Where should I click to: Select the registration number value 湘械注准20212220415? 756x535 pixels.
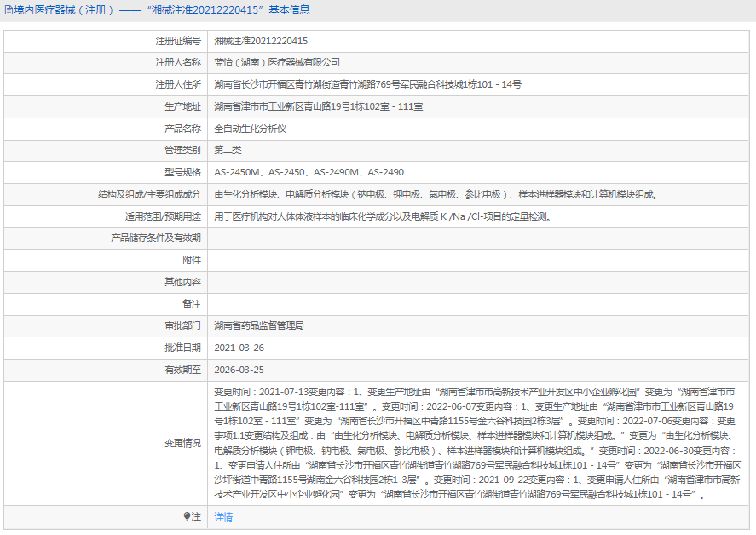(x=261, y=41)
